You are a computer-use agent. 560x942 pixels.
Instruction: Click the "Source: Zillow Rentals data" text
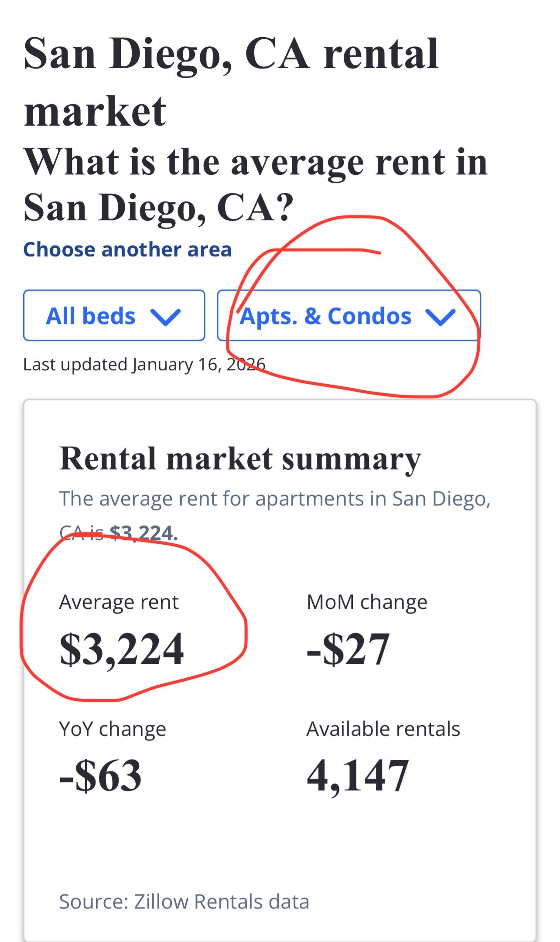point(184,902)
